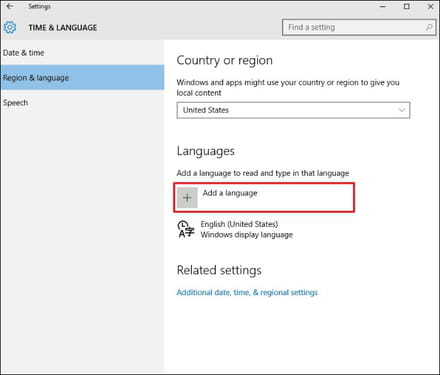This screenshot has height=375, width=440.
Task: Click the Related settings heading
Action: (219, 270)
